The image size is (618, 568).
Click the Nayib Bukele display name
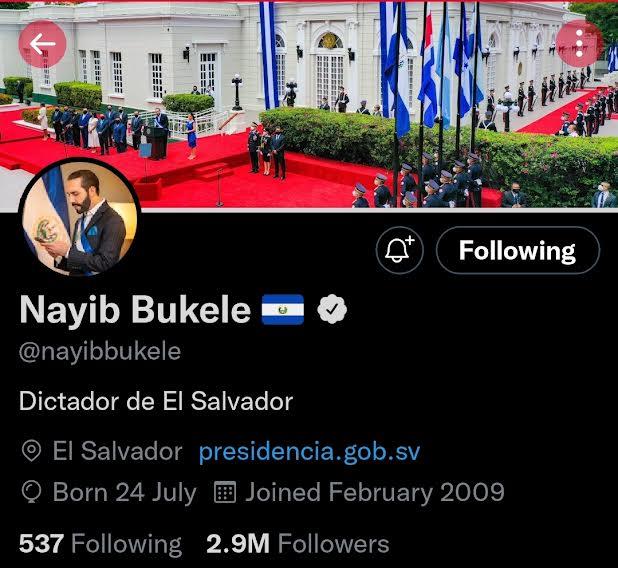point(135,309)
